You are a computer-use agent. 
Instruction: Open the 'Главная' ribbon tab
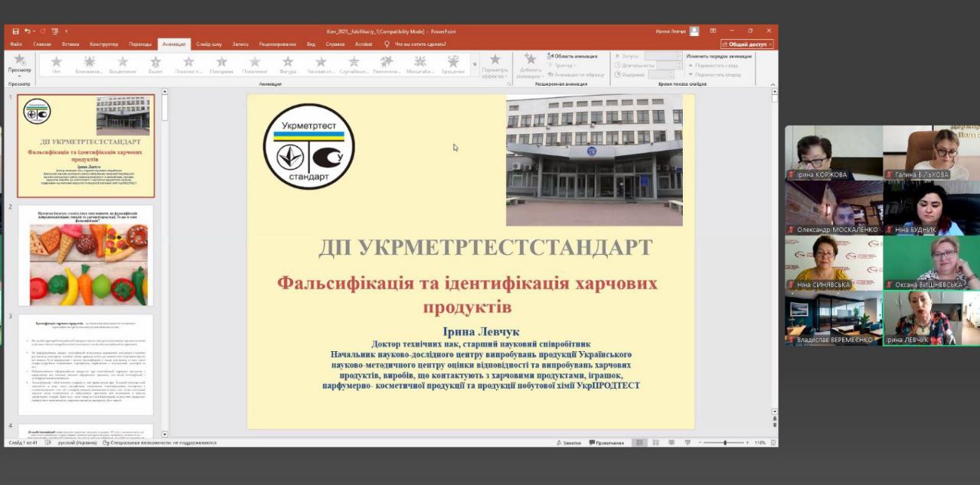coord(42,44)
